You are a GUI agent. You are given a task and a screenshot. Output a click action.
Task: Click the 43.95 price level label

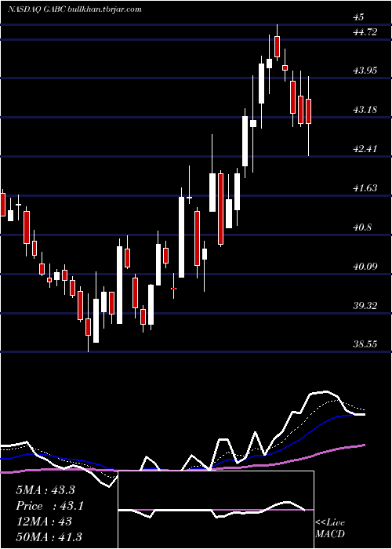pyautogui.click(x=365, y=71)
